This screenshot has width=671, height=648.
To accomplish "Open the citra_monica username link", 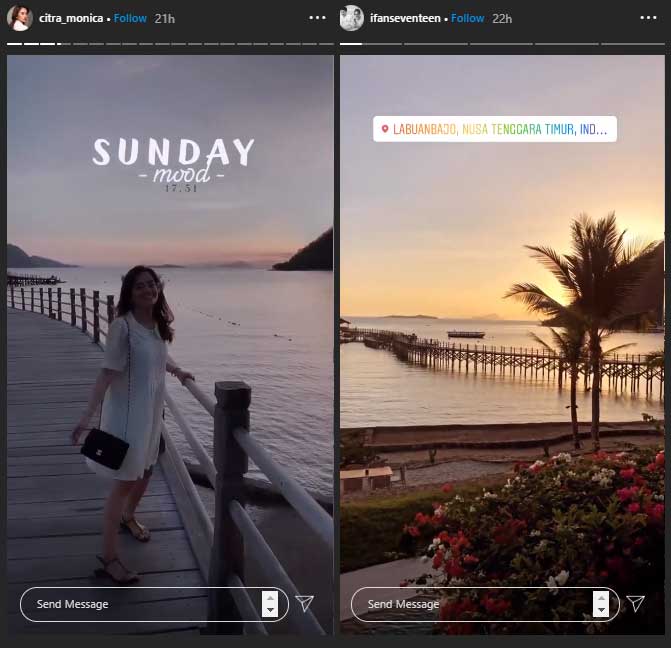I will coord(70,18).
